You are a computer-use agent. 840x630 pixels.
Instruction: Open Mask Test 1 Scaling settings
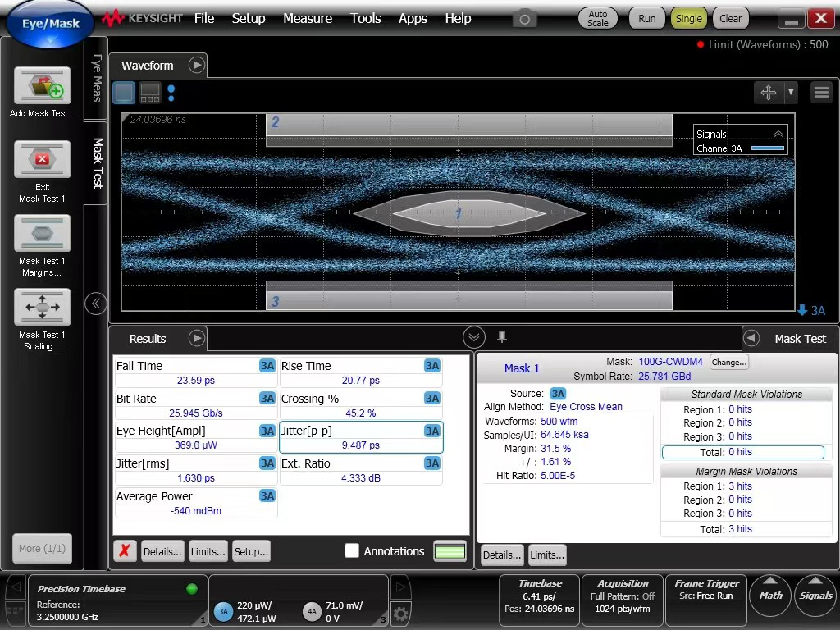point(42,308)
